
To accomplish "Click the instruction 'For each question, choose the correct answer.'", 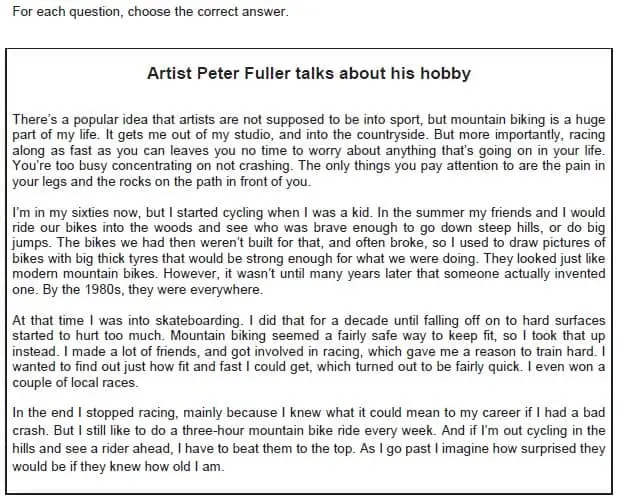I will (151, 11).
